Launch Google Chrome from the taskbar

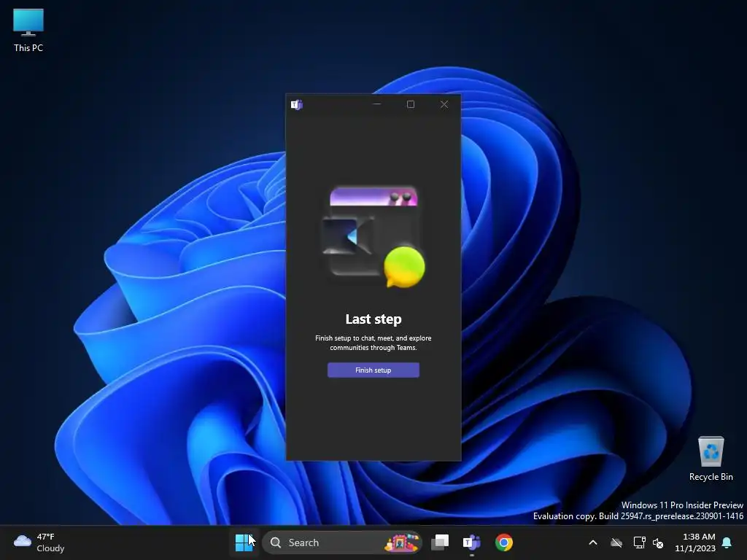coord(503,542)
